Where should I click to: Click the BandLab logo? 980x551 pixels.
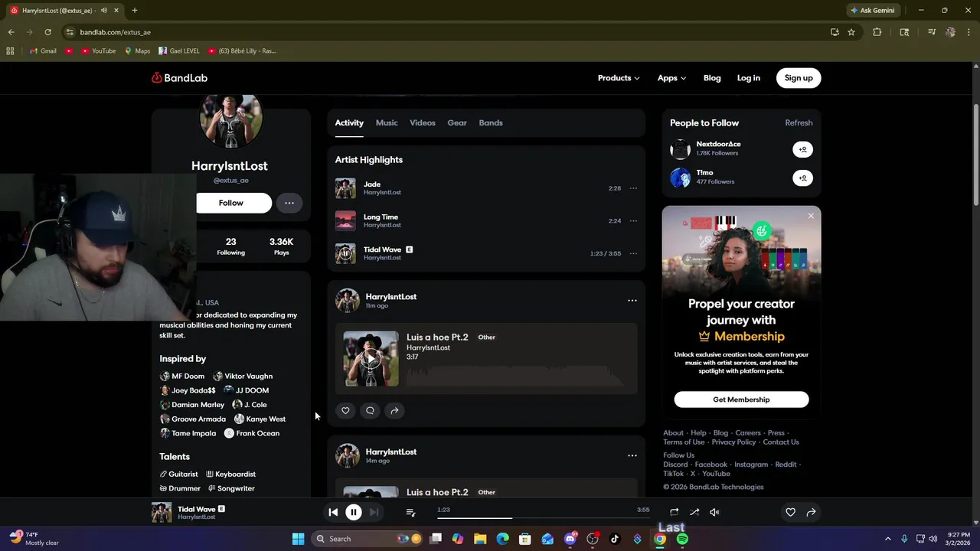(x=179, y=77)
